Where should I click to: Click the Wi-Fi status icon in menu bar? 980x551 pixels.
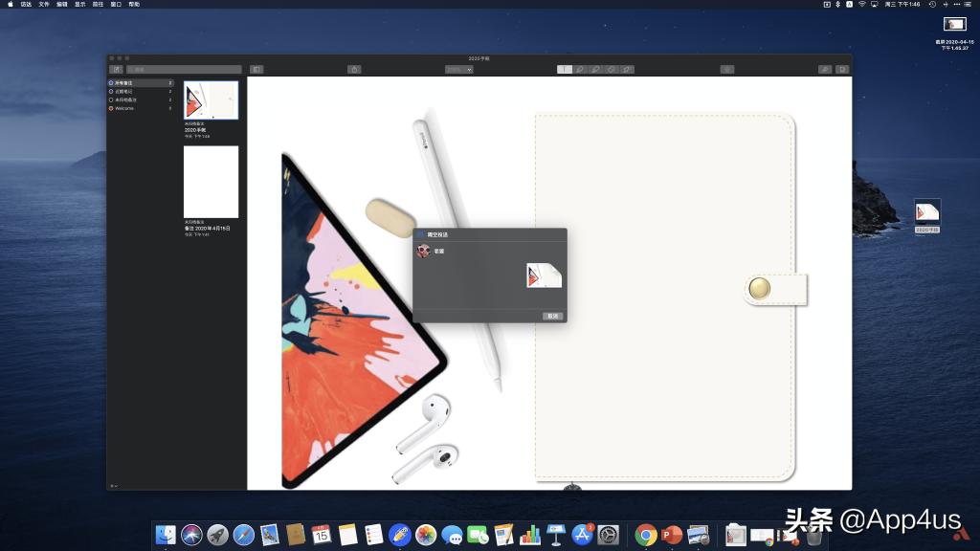pos(862,5)
